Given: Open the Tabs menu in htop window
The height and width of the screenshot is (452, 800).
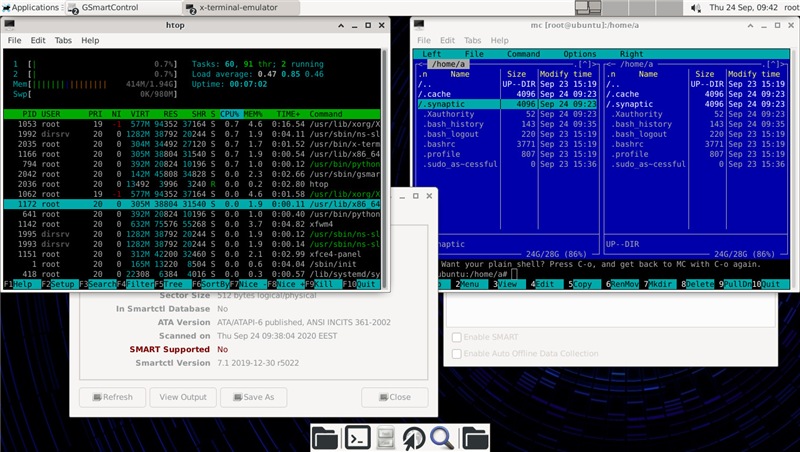Looking at the screenshot, I should (x=63, y=41).
